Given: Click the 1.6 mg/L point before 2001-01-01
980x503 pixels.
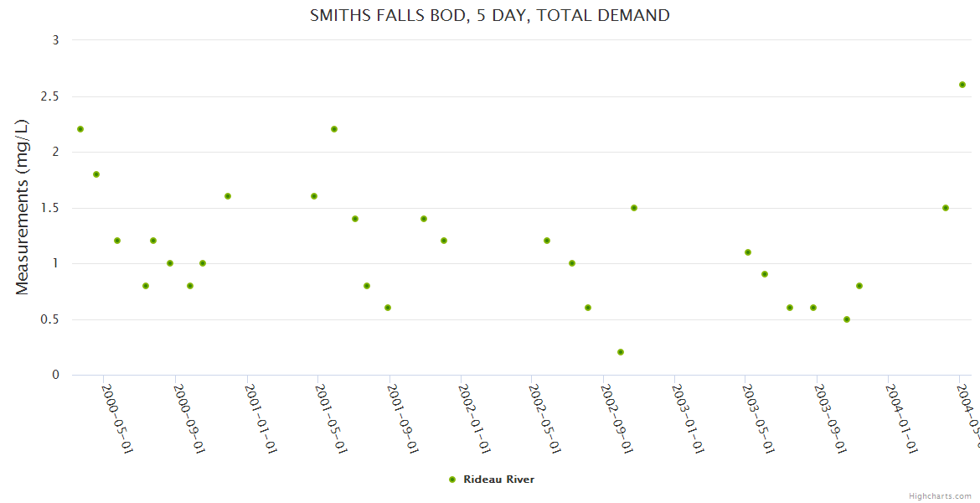Looking at the screenshot, I should click(228, 196).
